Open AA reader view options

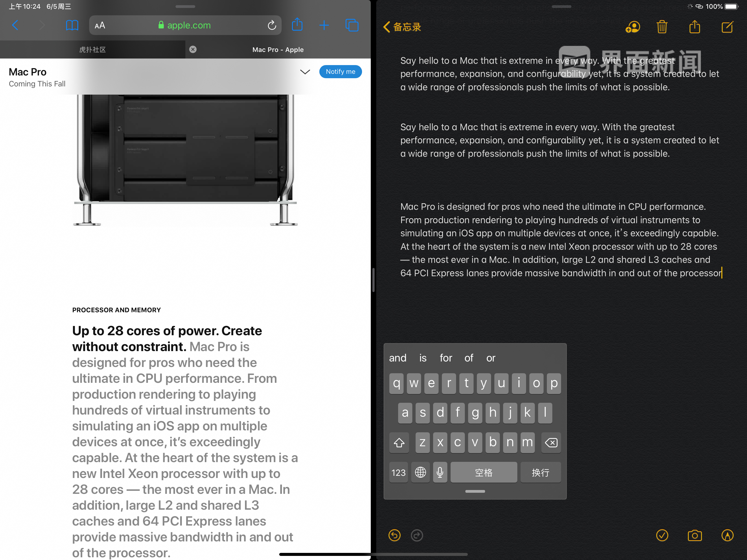tap(100, 25)
